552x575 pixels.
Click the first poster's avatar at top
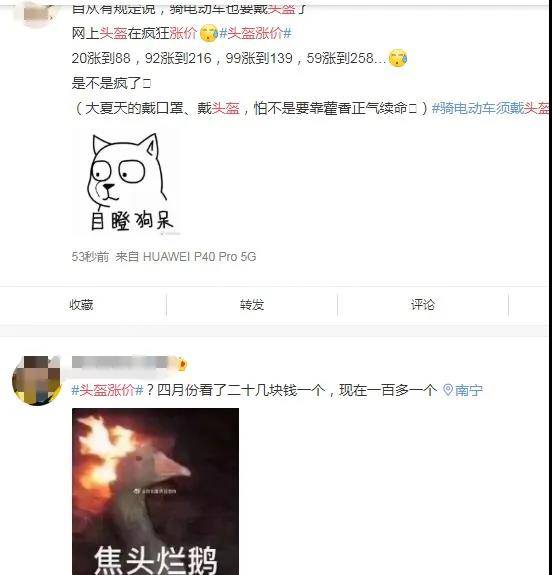[36, 14]
